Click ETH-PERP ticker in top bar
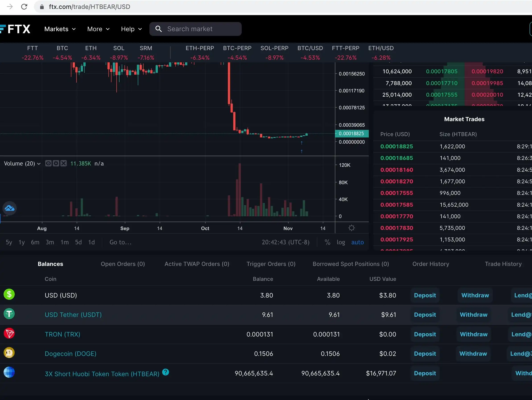This screenshot has width=532, height=400. pos(200,53)
